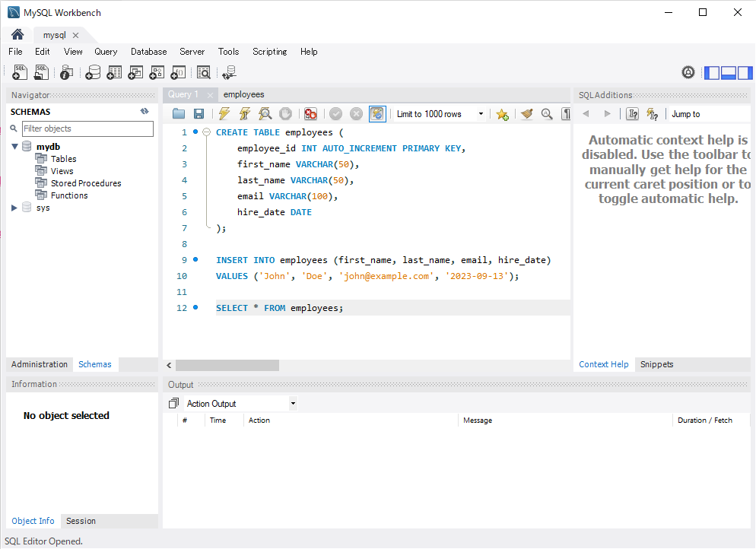The height and width of the screenshot is (549, 756).
Task: Open the Database menu
Action: [148, 52]
